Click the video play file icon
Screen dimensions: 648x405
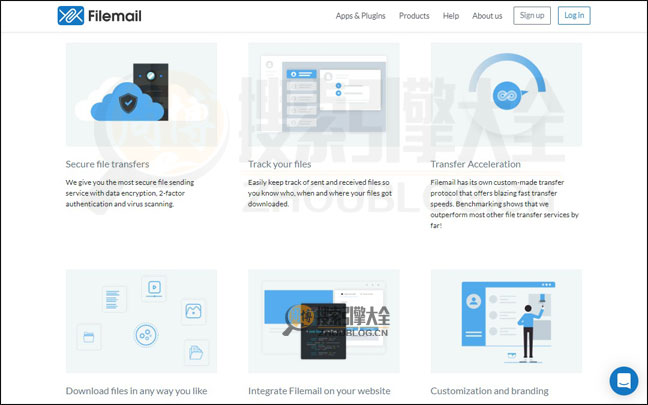click(154, 288)
